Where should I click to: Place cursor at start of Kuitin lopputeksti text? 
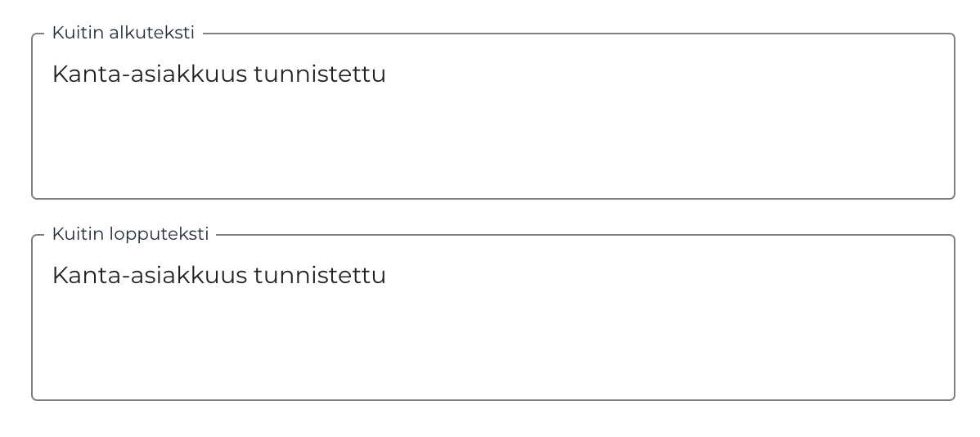53,276
